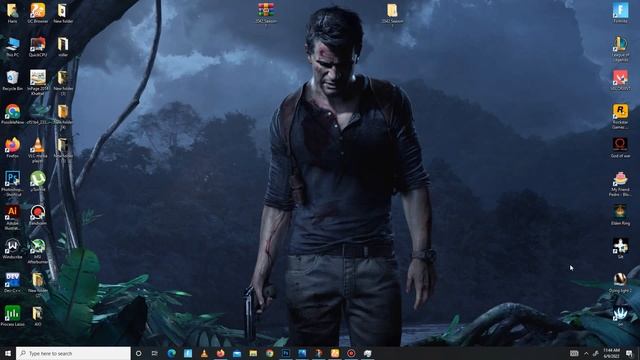Launch the Windscribe VPN shortcut
The height and width of the screenshot is (360, 640).
[x=12, y=249]
